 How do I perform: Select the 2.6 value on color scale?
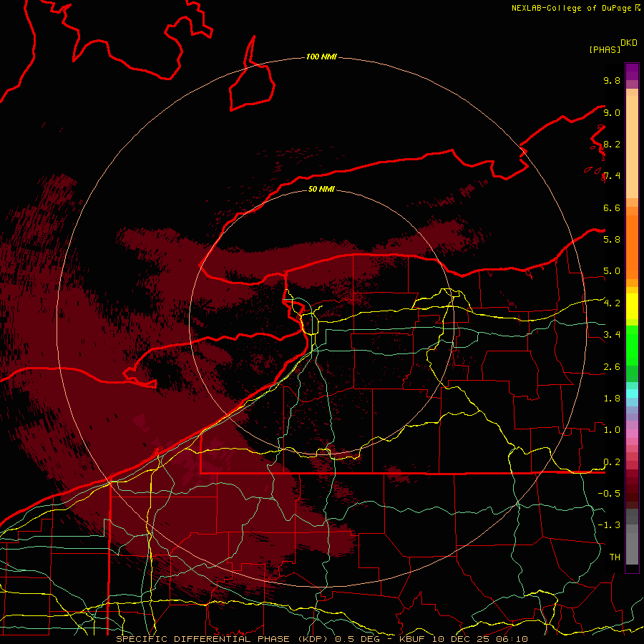pyautogui.click(x=612, y=367)
